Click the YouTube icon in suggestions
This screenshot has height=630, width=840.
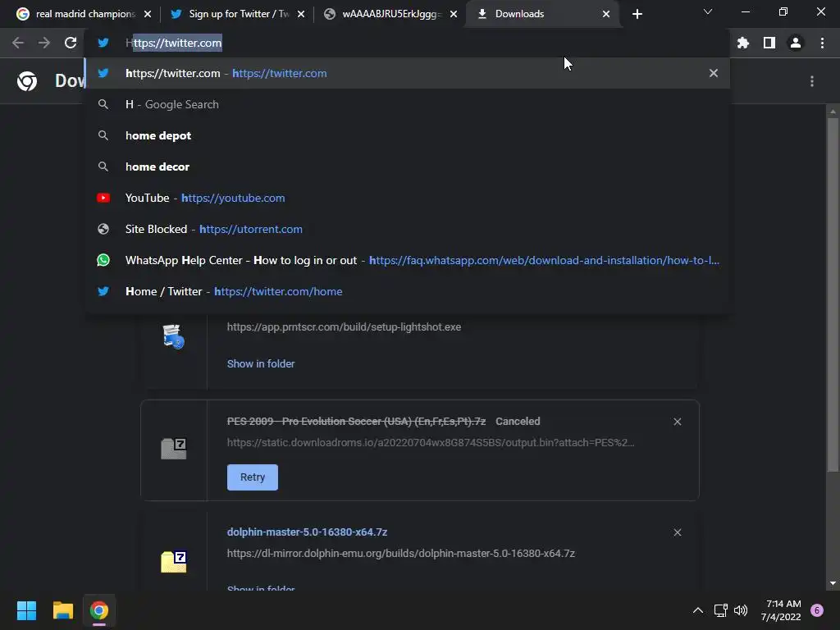click(x=103, y=198)
